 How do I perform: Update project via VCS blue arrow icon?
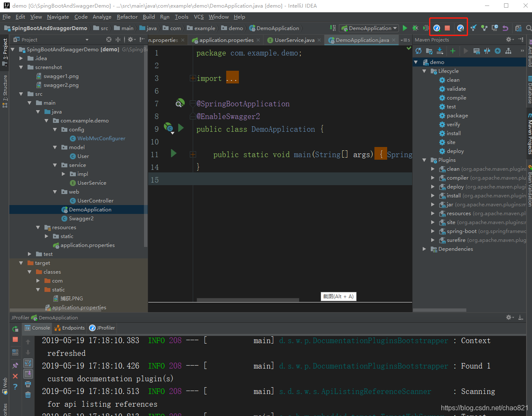[474, 28]
